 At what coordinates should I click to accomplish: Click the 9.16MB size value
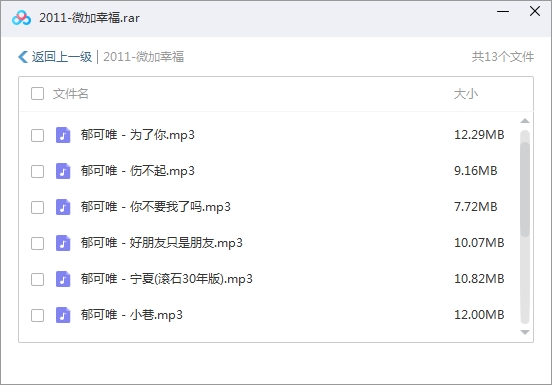[x=476, y=171]
